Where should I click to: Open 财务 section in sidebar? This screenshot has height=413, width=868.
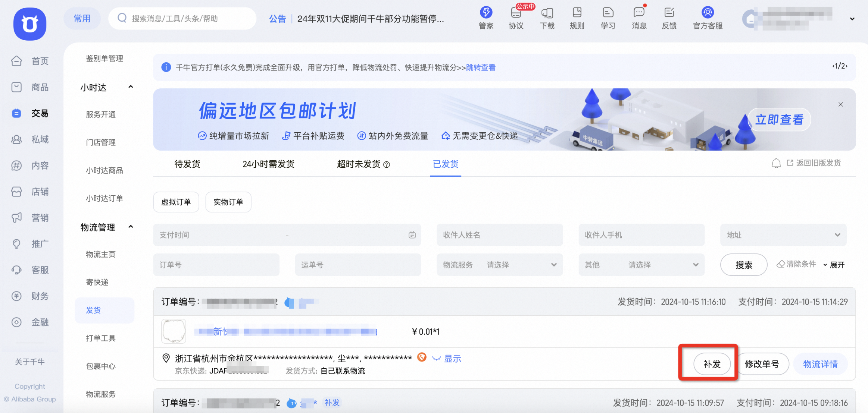pyautogui.click(x=30, y=296)
